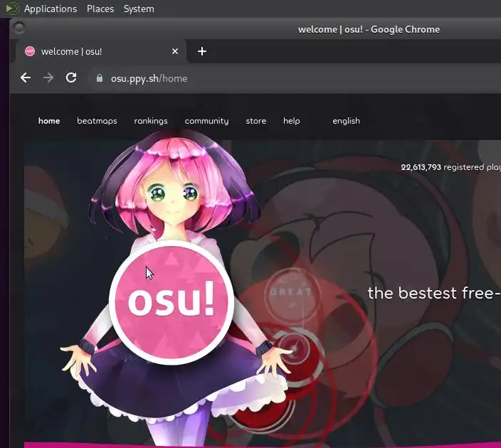501x448 pixels.
Task: Click the Chrome window menu button at top-left
Action: (x=19, y=28)
